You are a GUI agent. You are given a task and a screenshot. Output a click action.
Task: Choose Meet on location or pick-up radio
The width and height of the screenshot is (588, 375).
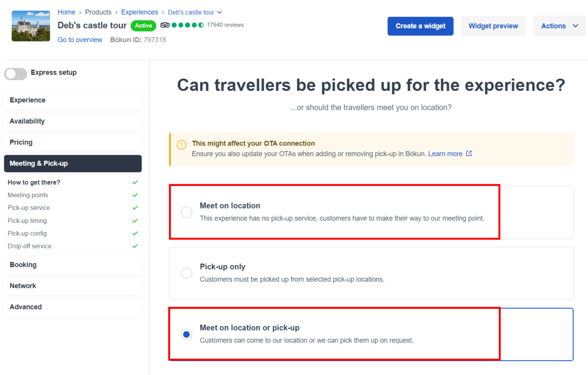pos(186,334)
